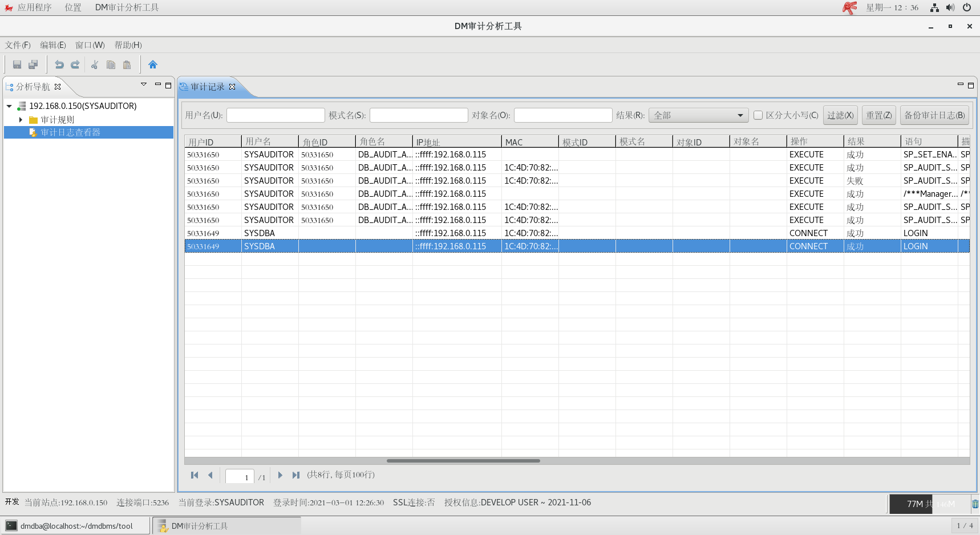Open the 分析导航 view menu triangle
Viewport: 980px width, 535px height.
click(144, 84)
